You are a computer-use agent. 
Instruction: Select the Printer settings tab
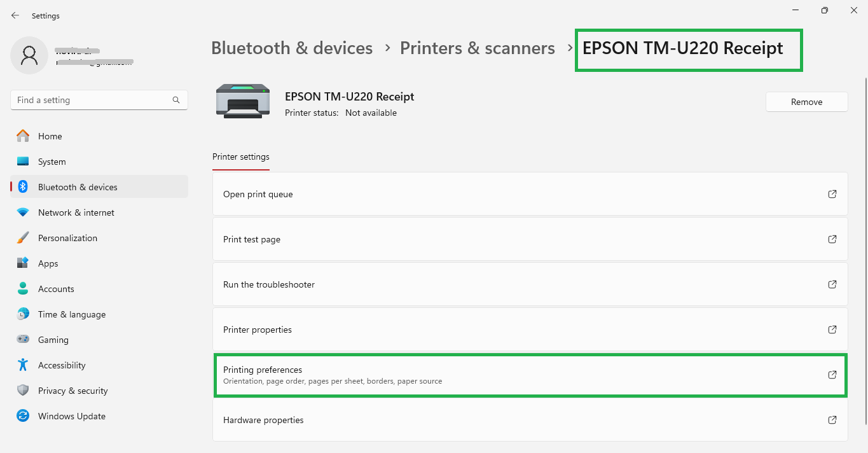(241, 157)
